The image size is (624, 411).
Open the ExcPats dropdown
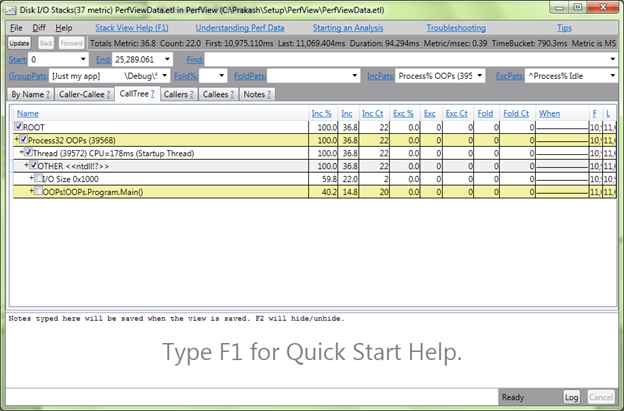tap(612, 76)
